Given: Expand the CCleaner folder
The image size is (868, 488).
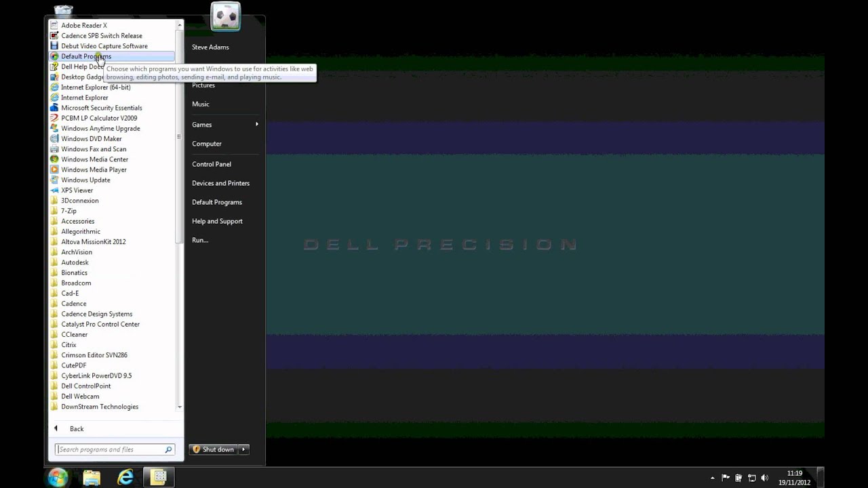Looking at the screenshot, I should [x=74, y=334].
